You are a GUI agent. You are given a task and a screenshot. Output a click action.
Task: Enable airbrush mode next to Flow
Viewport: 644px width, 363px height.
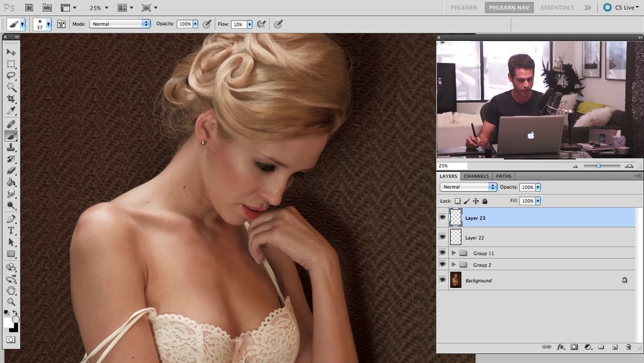coord(261,24)
